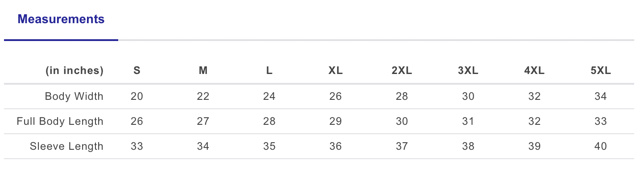Click the 2XL size column header
This screenshot has width=644, height=189.
click(x=402, y=70)
